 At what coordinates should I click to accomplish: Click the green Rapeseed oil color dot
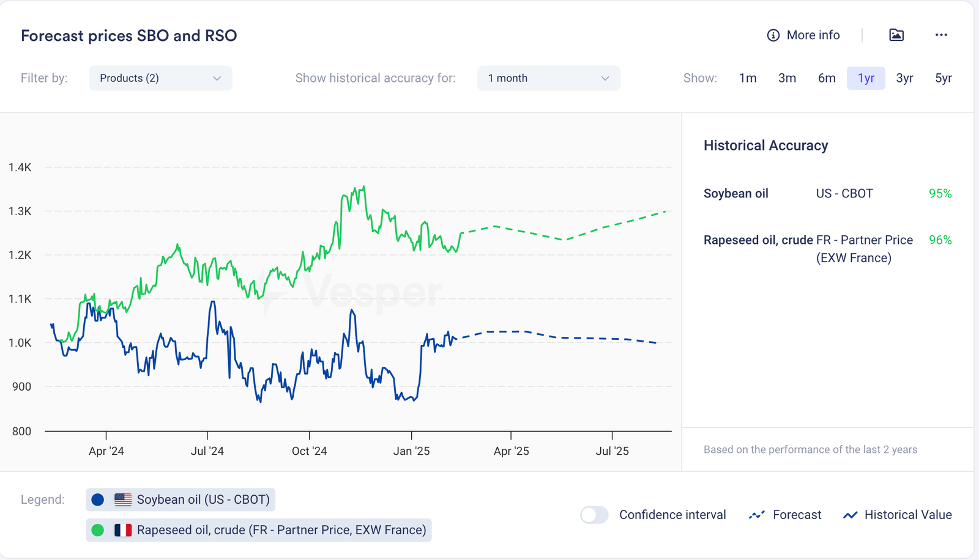click(x=98, y=530)
